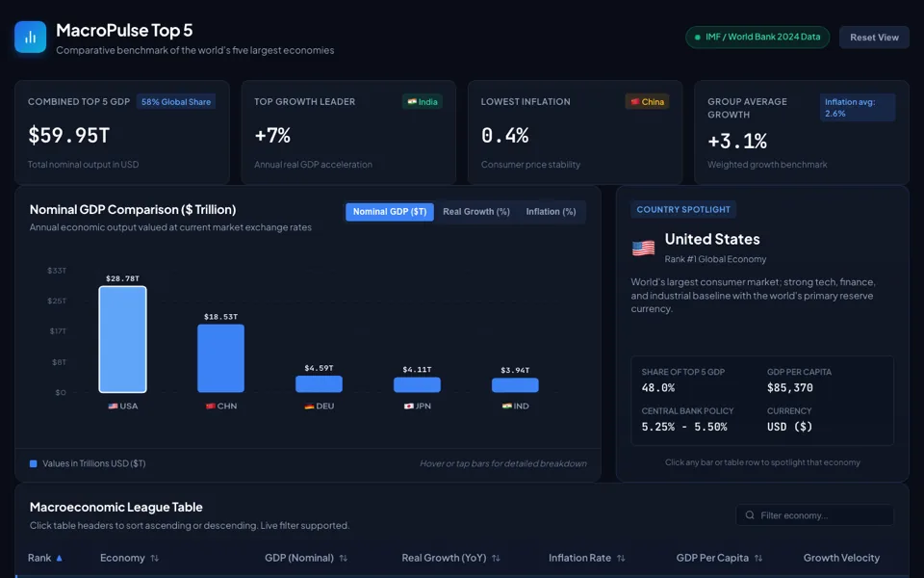
Task: Click the 0.4% lowest inflation value
Action: click(x=504, y=136)
